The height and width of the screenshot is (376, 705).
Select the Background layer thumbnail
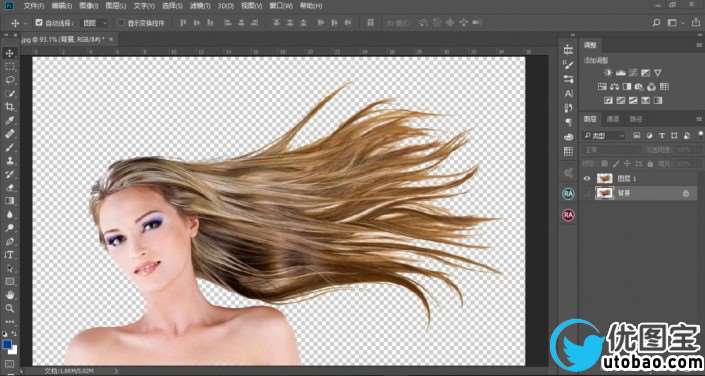click(x=604, y=193)
